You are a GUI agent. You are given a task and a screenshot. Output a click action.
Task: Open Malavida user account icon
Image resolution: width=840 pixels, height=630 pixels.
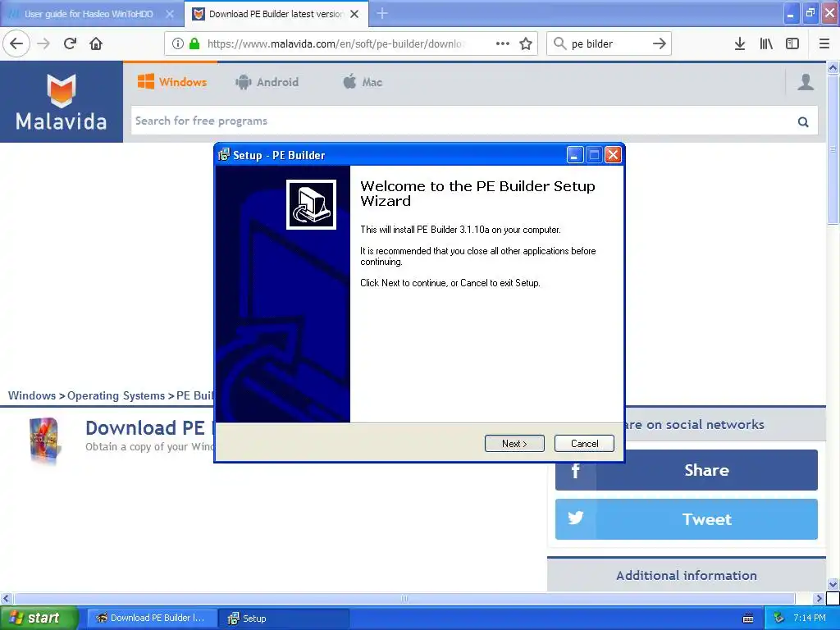pyautogui.click(x=806, y=82)
